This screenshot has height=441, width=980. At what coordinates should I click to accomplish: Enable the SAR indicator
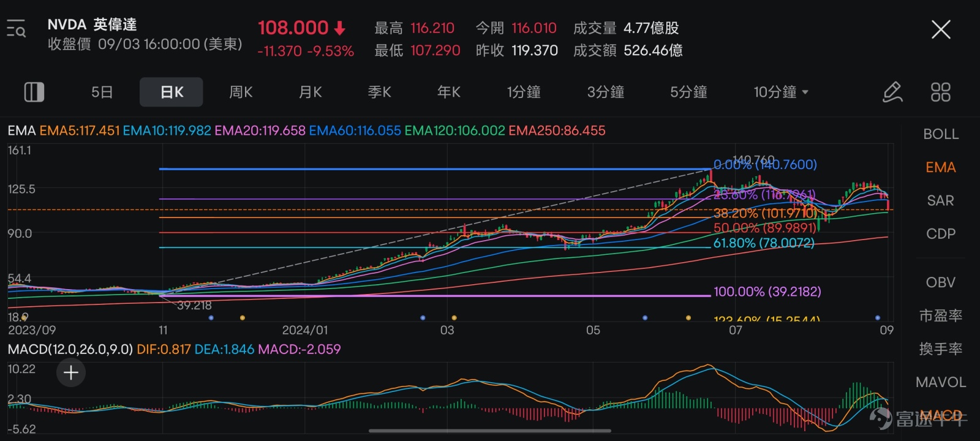(x=941, y=200)
